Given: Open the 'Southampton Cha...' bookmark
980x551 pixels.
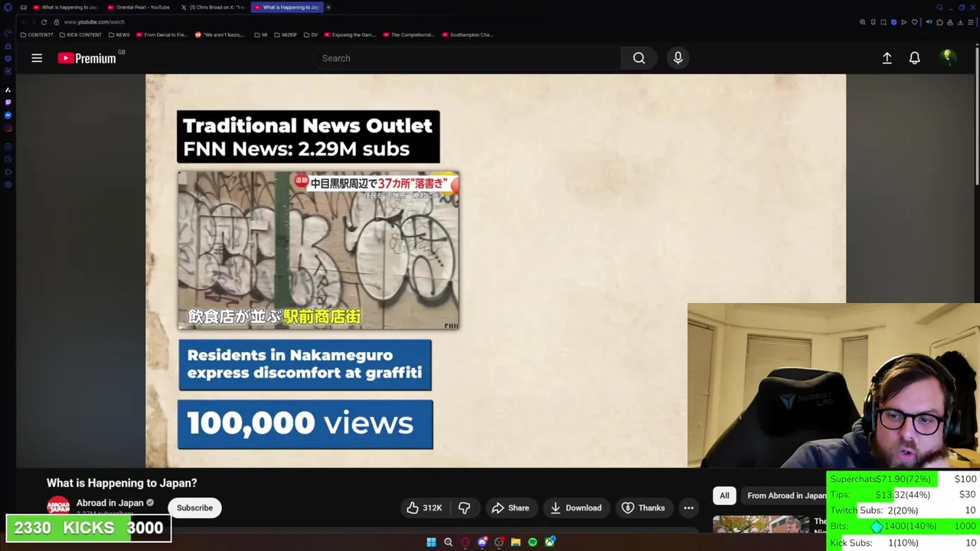Looking at the screenshot, I should click(x=468, y=34).
